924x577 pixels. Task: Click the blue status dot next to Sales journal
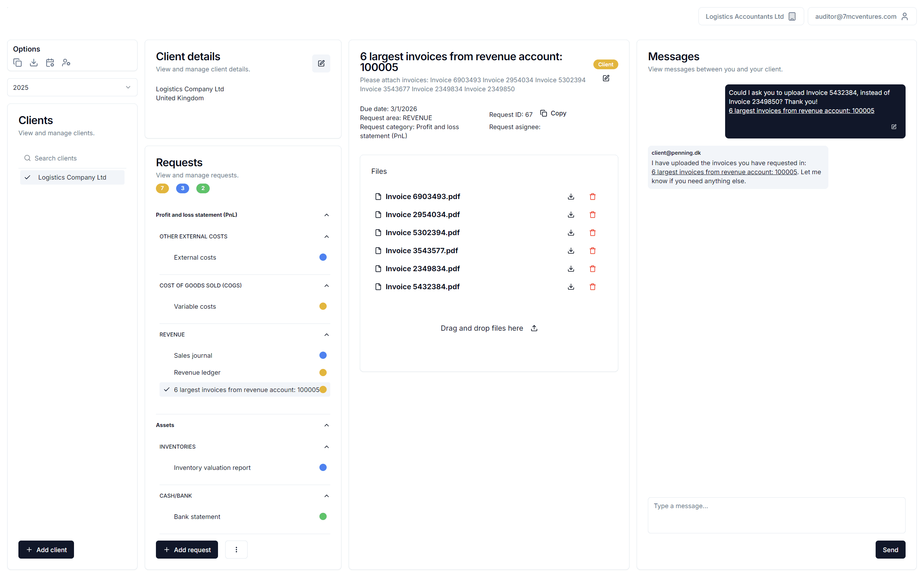click(x=323, y=355)
